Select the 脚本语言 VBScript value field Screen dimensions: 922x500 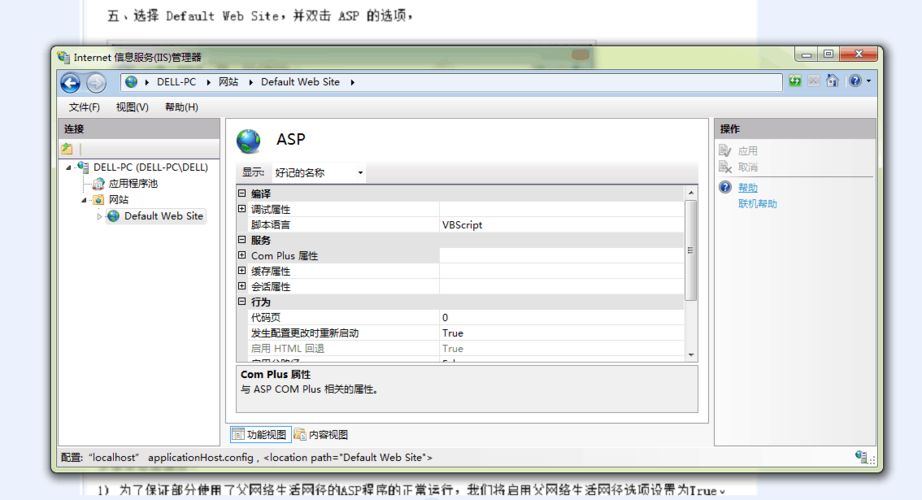[x=562, y=225]
